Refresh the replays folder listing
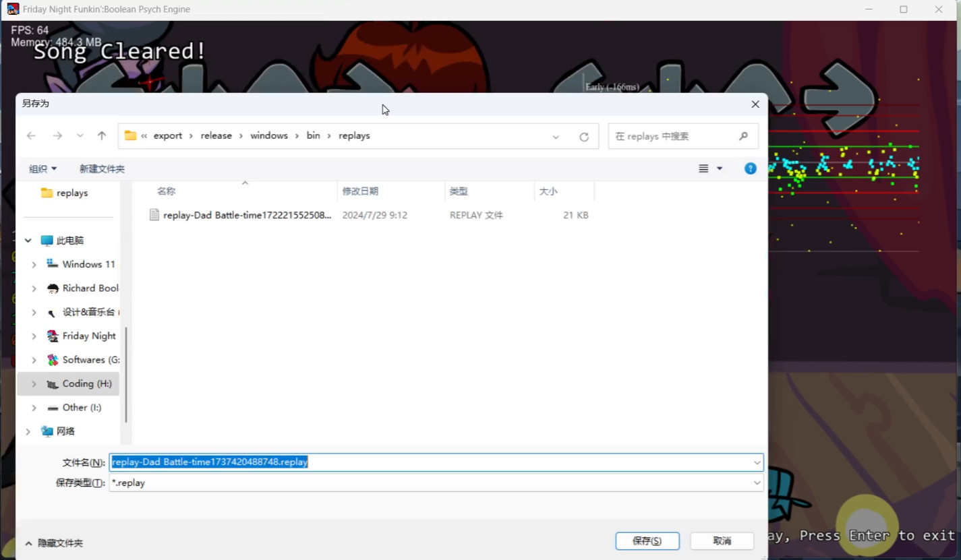Screen dimensions: 961x560 pos(584,137)
